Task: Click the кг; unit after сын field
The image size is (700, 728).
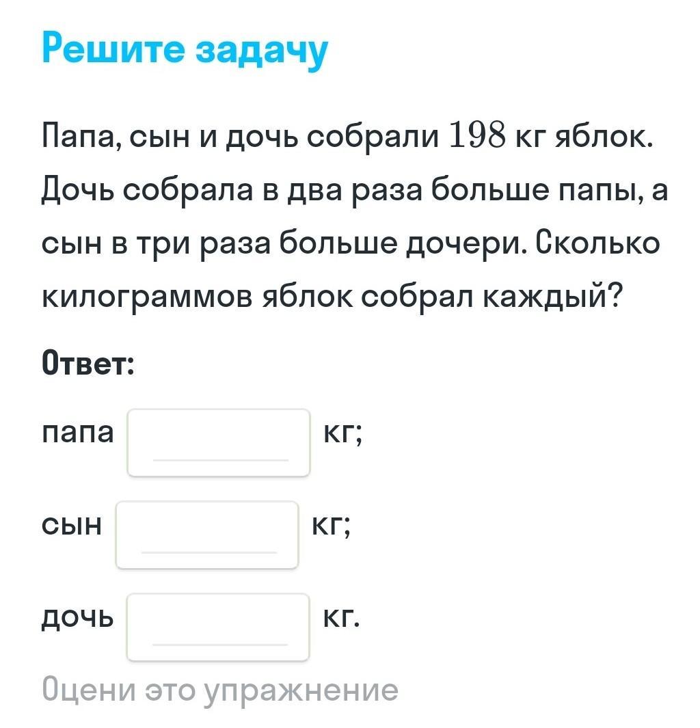Action: (331, 525)
